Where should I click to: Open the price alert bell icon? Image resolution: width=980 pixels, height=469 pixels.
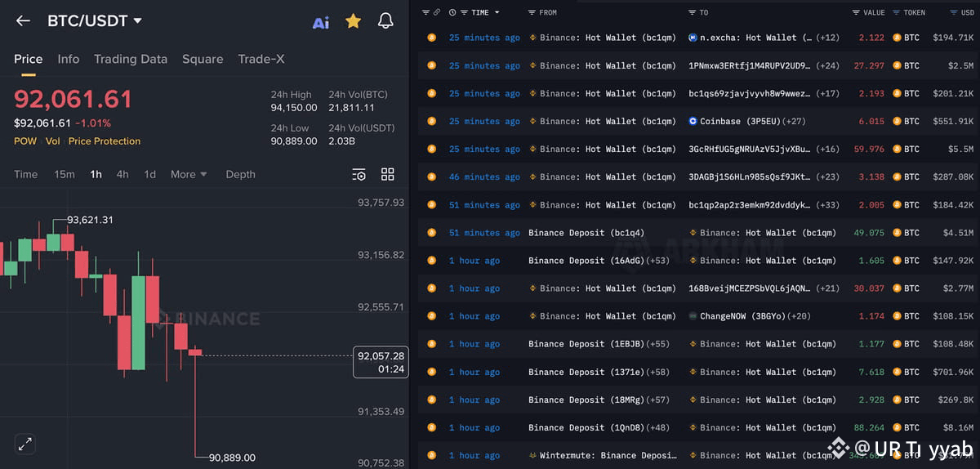385,21
